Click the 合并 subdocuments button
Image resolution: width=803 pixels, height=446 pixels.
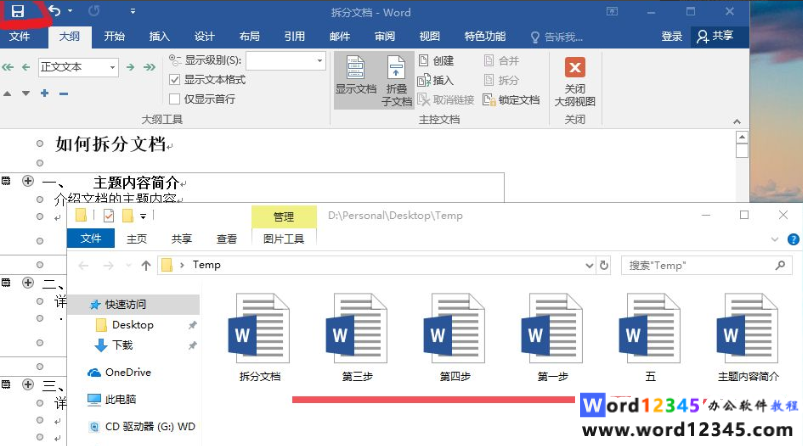tap(502, 61)
